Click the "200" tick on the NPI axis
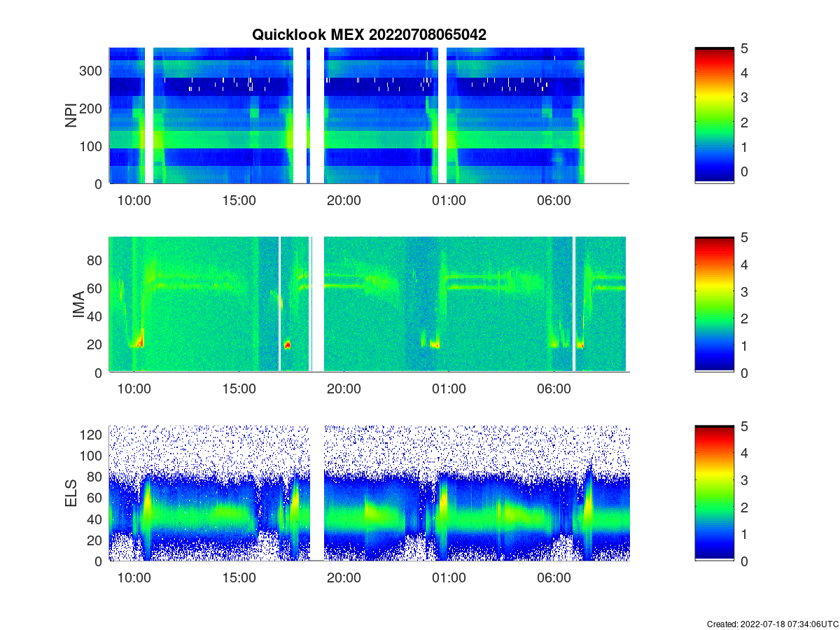840x630 pixels. click(92, 108)
